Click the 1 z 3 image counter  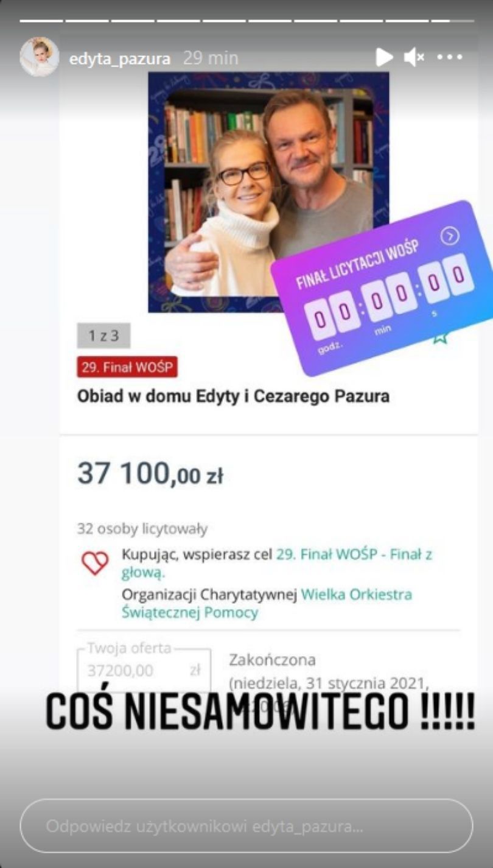pos(103,336)
